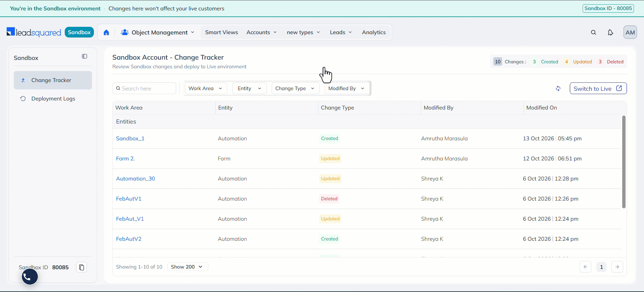Open the phone dialer button

pos(30,277)
